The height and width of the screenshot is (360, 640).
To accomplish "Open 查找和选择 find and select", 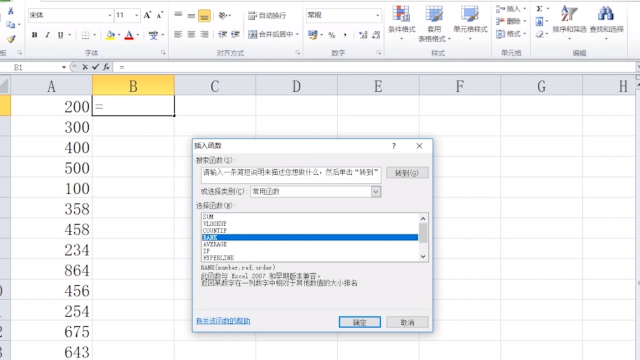I will coord(607,22).
